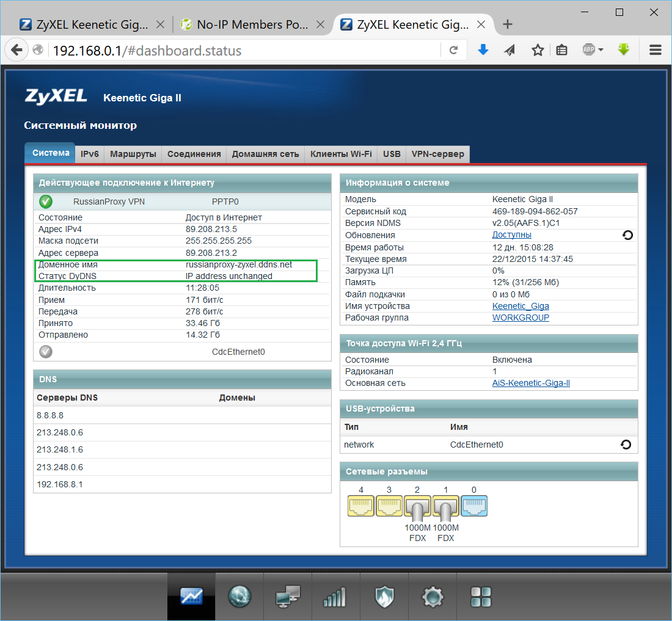672x621 pixels.
Task: Click the green check icon of RussianProxy VPN
Action: 46,202
